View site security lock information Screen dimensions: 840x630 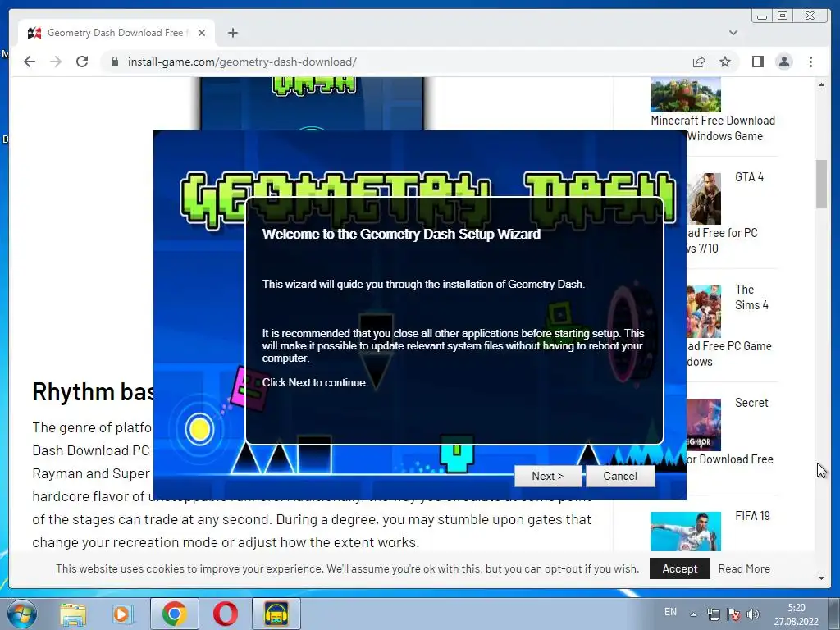(x=114, y=62)
